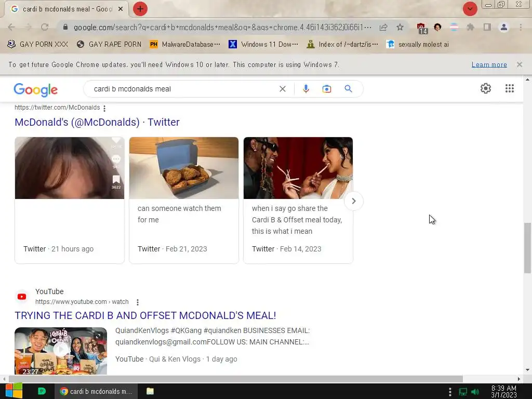Play the 23:27 YouTube video thumbnail
The width and height of the screenshot is (532, 399).
(61, 351)
